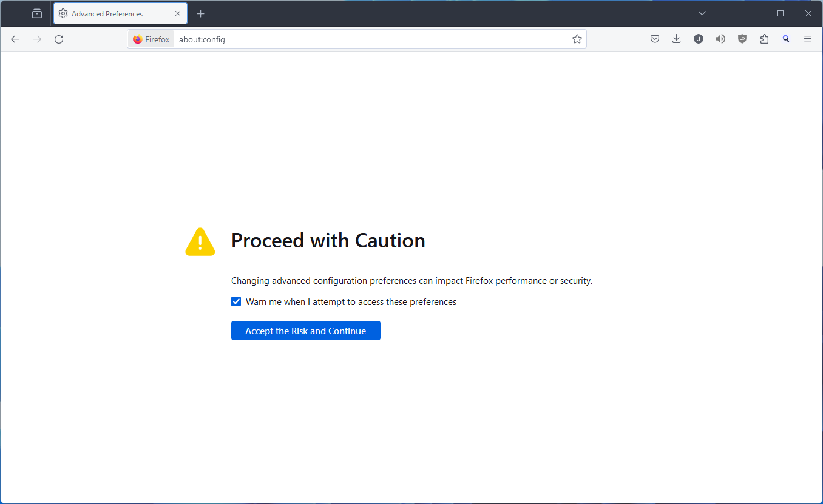Focus the about:config address bar

coord(371,39)
